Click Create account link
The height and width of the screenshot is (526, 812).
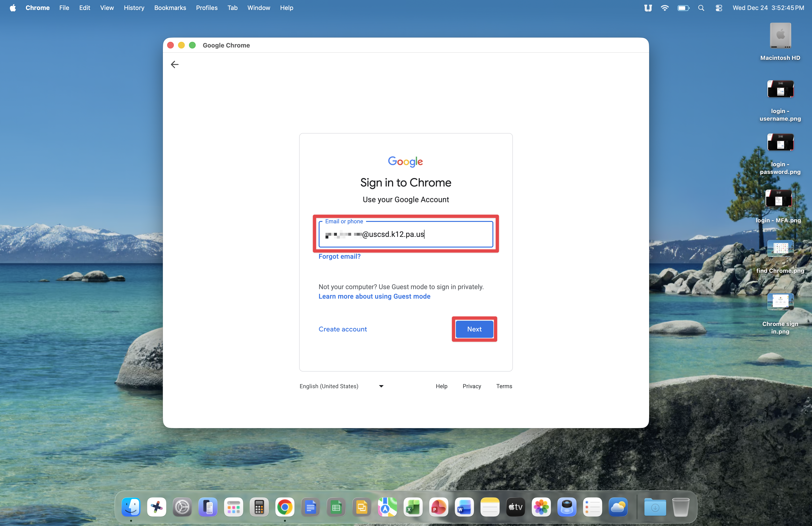pyautogui.click(x=343, y=329)
